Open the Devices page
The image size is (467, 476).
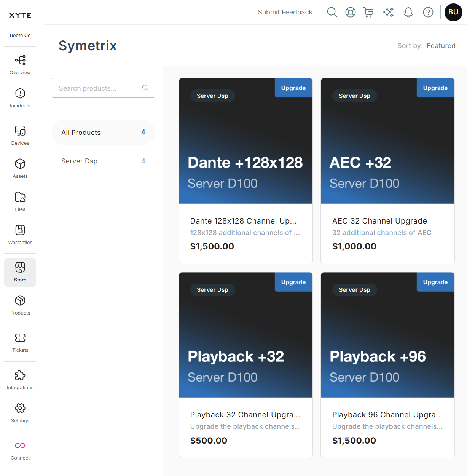(20, 135)
